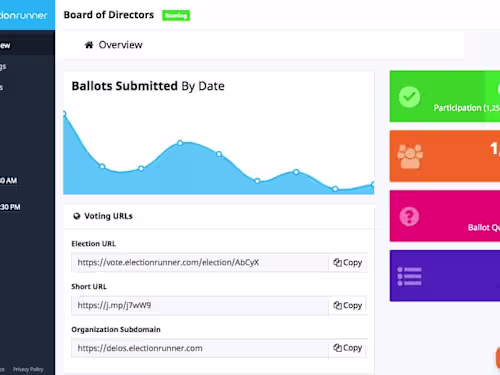The image size is (500, 375).
Task: Click the highest chart point at the left
Action: [x=64, y=114]
